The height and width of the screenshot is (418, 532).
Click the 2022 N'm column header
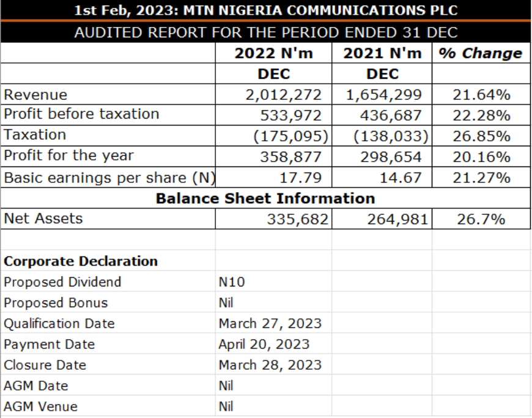point(273,53)
